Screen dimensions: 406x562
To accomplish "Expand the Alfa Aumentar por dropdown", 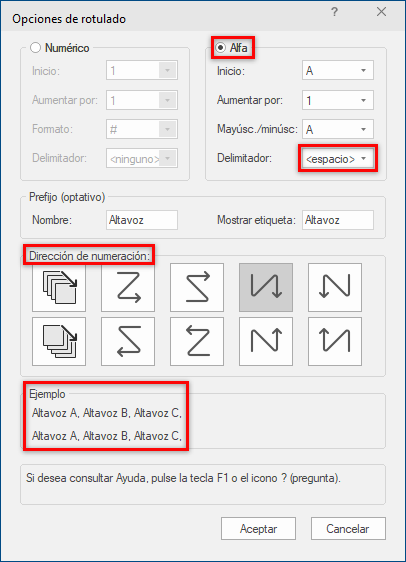I will 338,100.
